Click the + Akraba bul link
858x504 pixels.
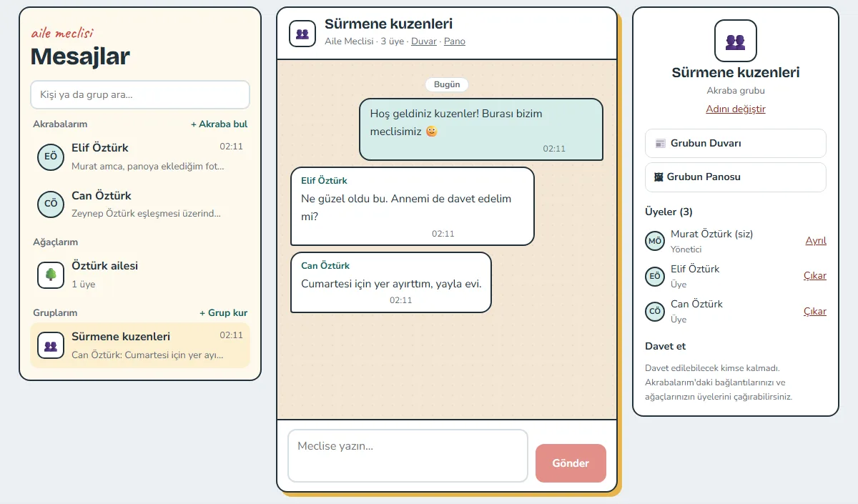219,124
